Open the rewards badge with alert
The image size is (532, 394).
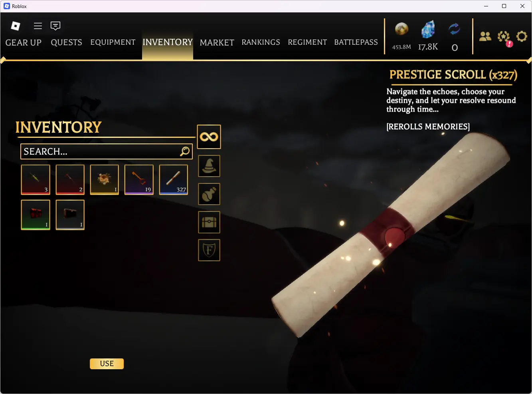click(x=504, y=38)
